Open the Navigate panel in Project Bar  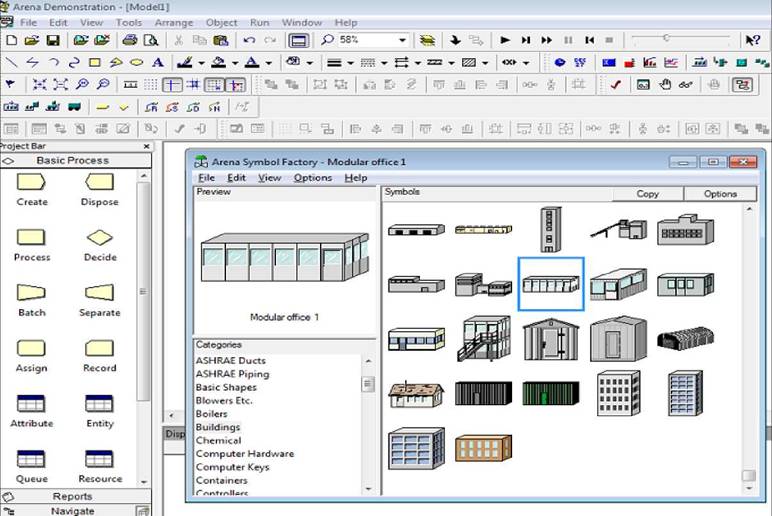[75, 511]
